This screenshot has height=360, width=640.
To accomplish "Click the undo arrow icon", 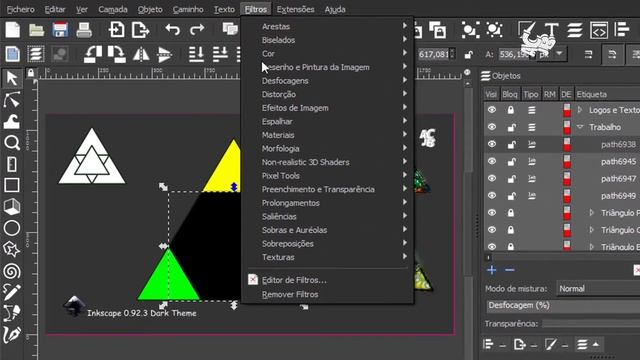I will (173, 29).
